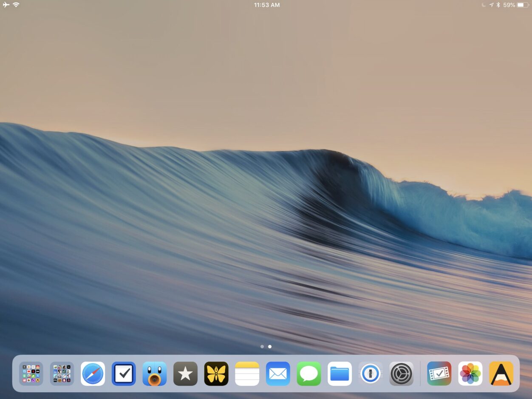Open the Reeder star app

pos(185,374)
